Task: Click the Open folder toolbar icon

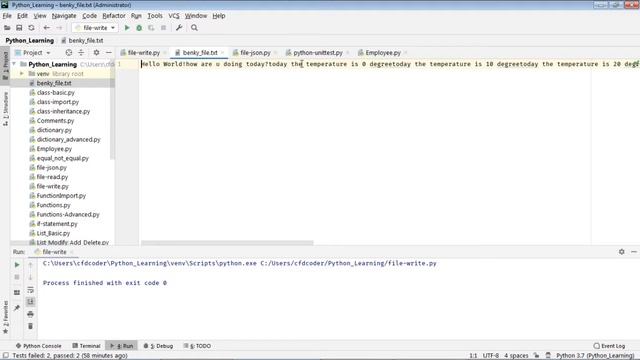Action: pyautogui.click(x=7, y=28)
